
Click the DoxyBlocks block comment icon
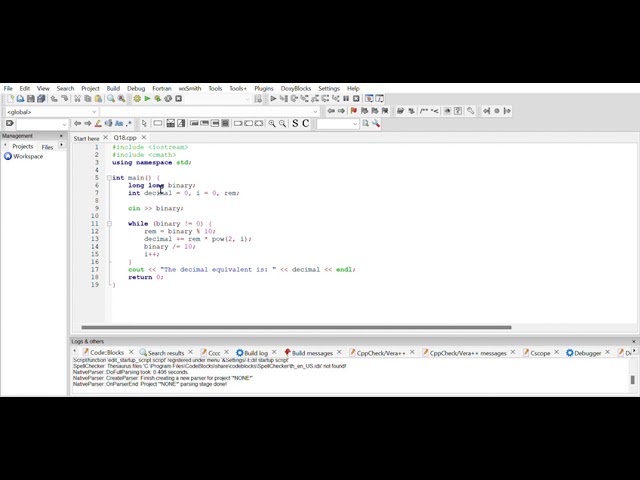pos(424,111)
